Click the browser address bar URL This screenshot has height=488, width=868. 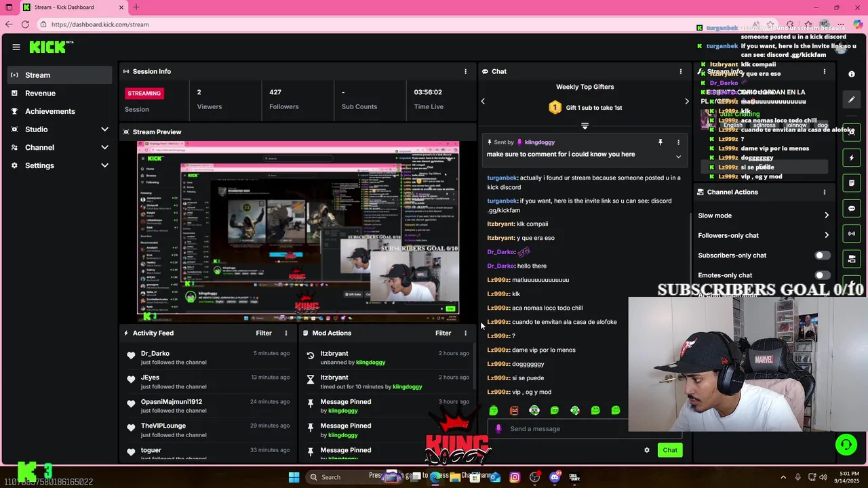(x=100, y=24)
